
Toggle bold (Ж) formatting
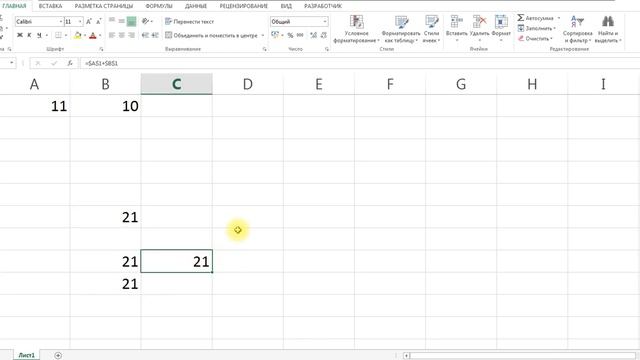(x=20, y=36)
